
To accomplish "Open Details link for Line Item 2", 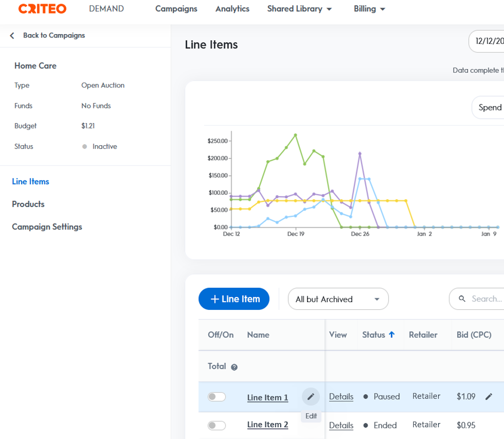I will [x=341, y=425].
